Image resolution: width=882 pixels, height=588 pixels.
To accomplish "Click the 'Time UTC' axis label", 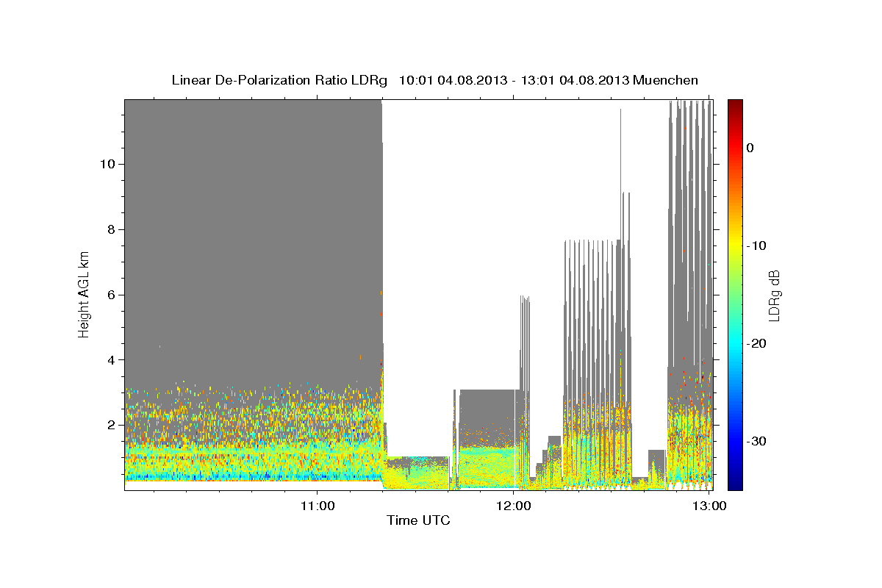I will (418, 520).
